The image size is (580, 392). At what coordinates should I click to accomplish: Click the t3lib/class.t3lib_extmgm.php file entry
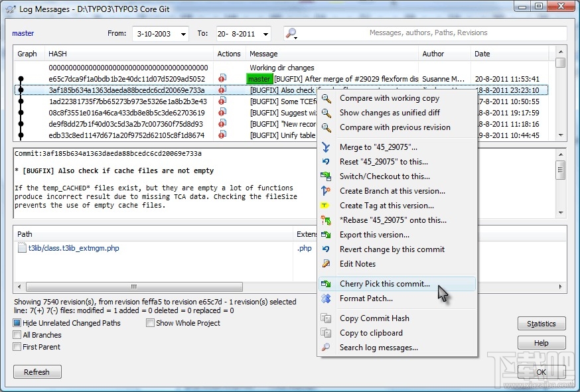pos(69,248)
